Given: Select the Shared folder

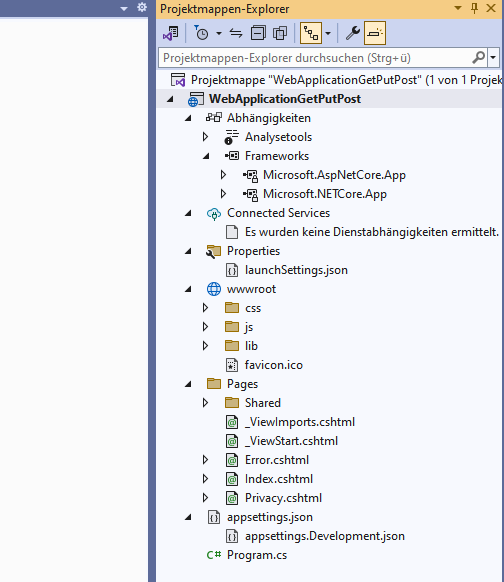Looking at the screenshot, I should (263, 403).
